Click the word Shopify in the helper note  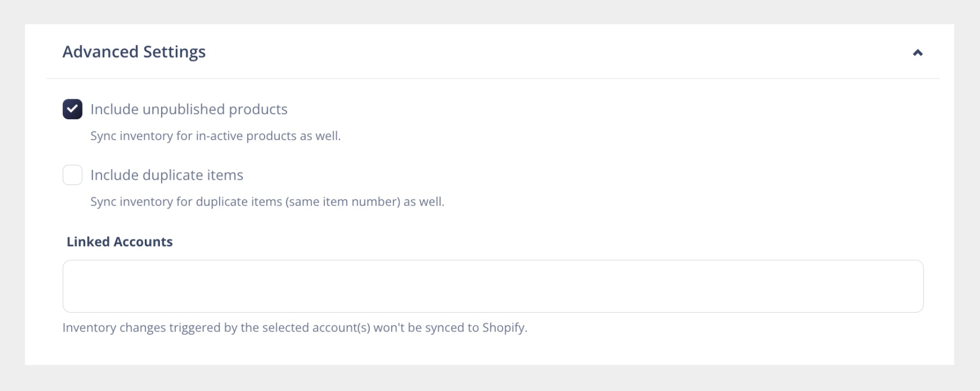click(503, 328)
